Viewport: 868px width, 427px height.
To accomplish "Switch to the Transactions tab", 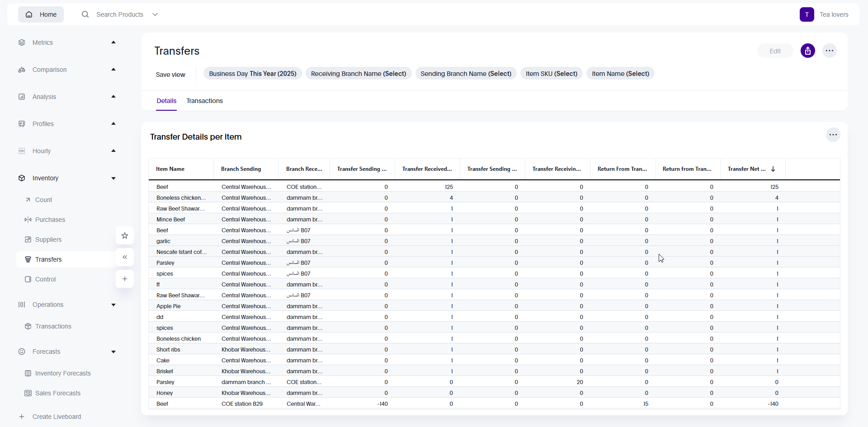I will (x=204, y=101).
